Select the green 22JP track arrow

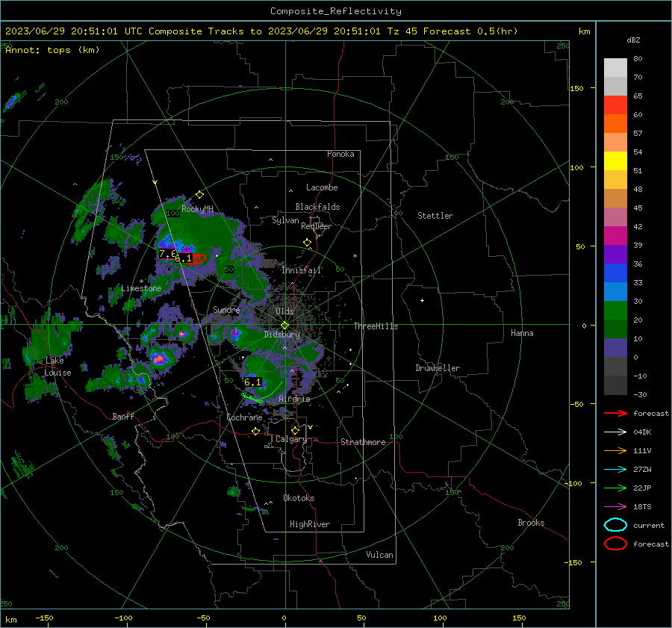coord(615,488)
